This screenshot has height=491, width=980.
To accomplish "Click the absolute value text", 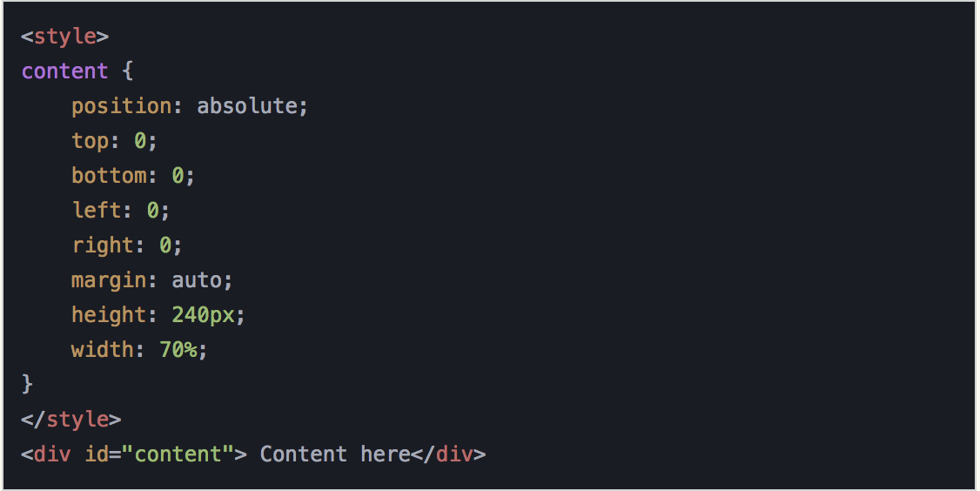I will click(247, 105).
